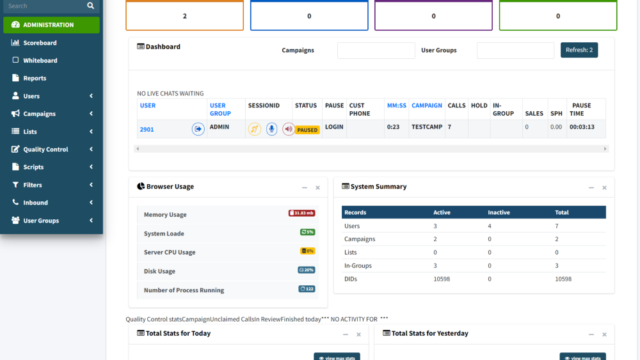Click the search magnifier icon in sidebar

point(90,6)
